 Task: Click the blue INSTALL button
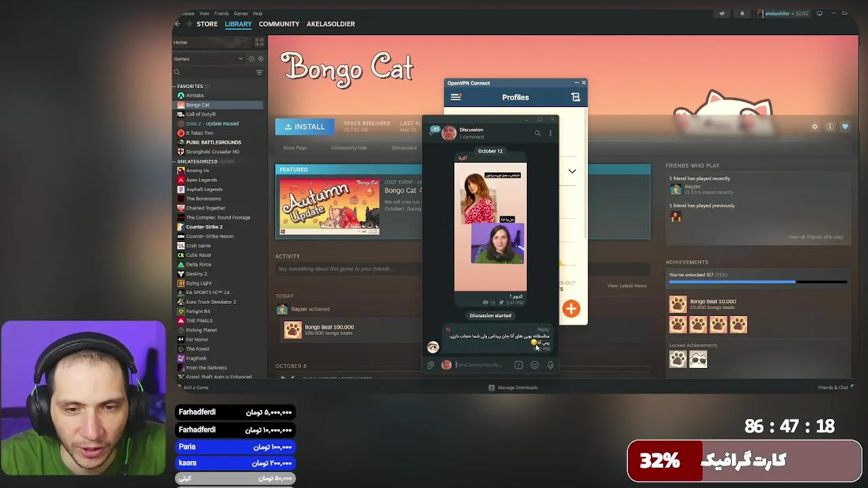(304, 127)
